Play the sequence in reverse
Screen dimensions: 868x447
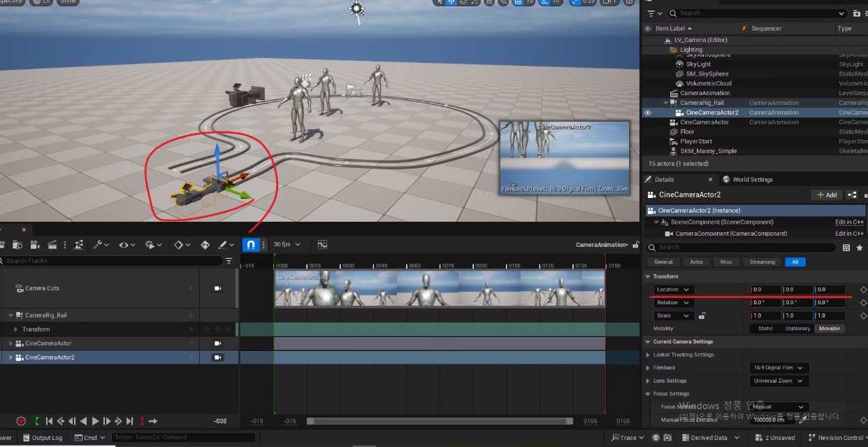(x=84, y=421)
